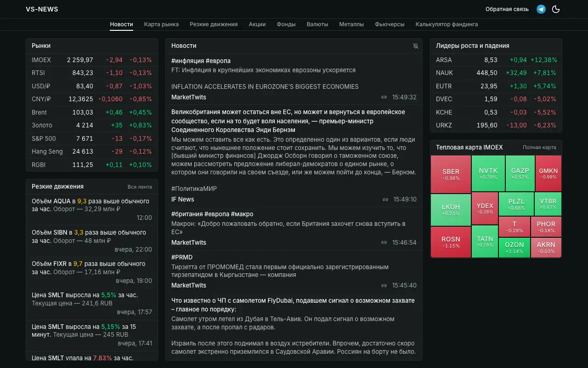Click the #инфляция hashtag

coord(187,61)
